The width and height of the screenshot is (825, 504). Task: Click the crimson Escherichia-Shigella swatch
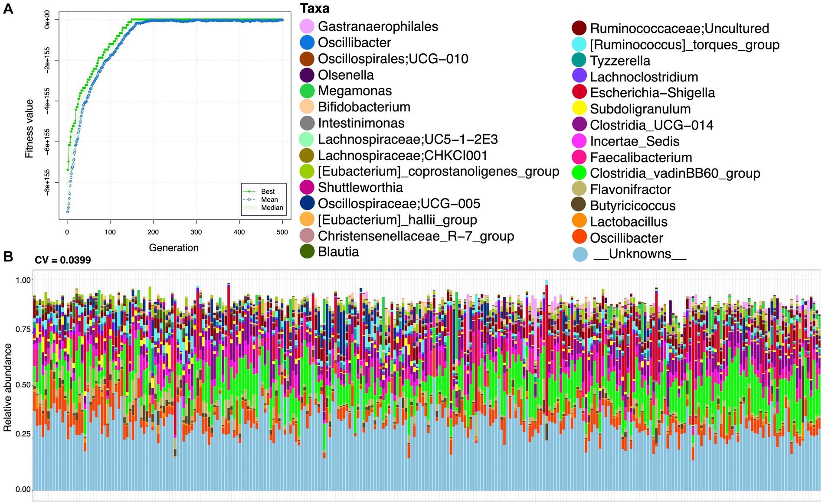pos(579,92)
